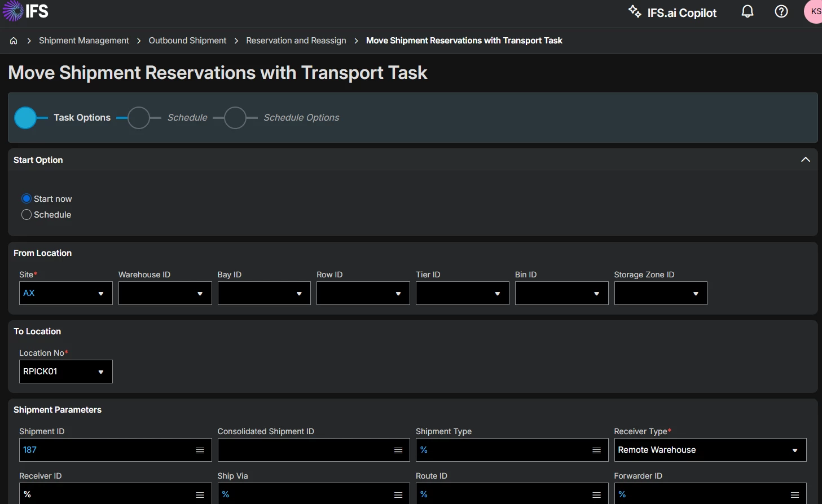Open Receiver Type dropdown showing Remote Warehouse
Screen dimensions: 822x504
coord(710,450)
